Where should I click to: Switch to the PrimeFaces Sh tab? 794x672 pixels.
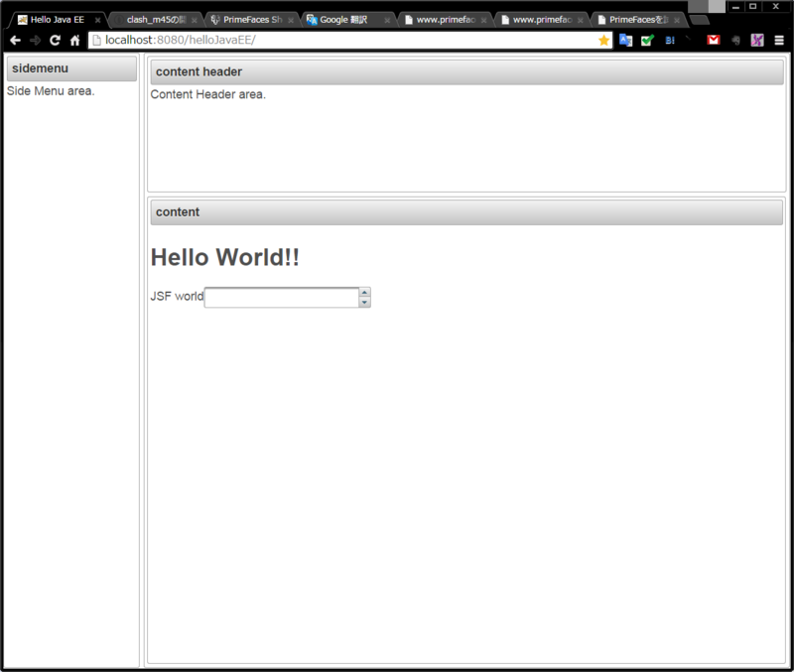point(252,20)
